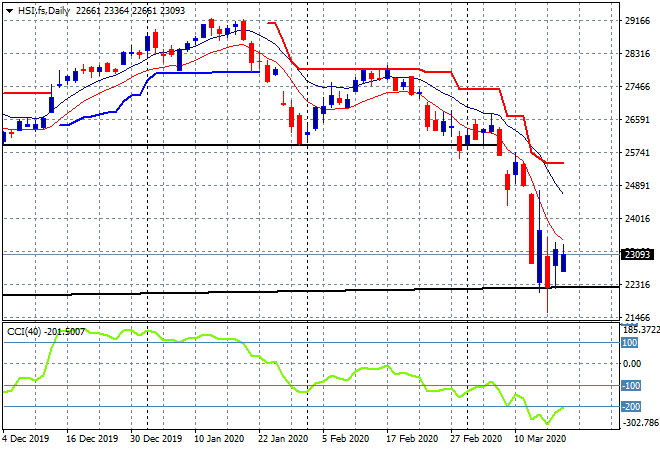Click the OHLC values 22661 23364 22661 23093
Viewport: 660px width, 450px height.
[x=130, y=11]
